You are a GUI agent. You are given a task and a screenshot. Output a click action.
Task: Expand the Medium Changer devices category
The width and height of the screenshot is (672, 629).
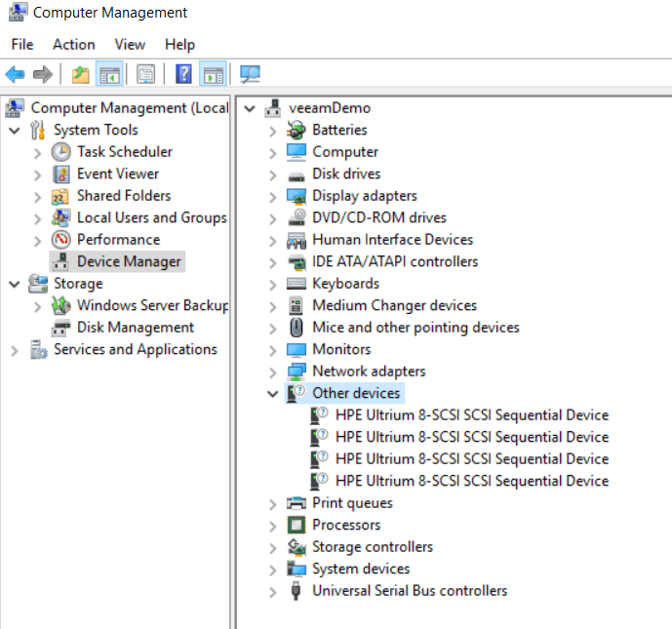pos(273,306)
